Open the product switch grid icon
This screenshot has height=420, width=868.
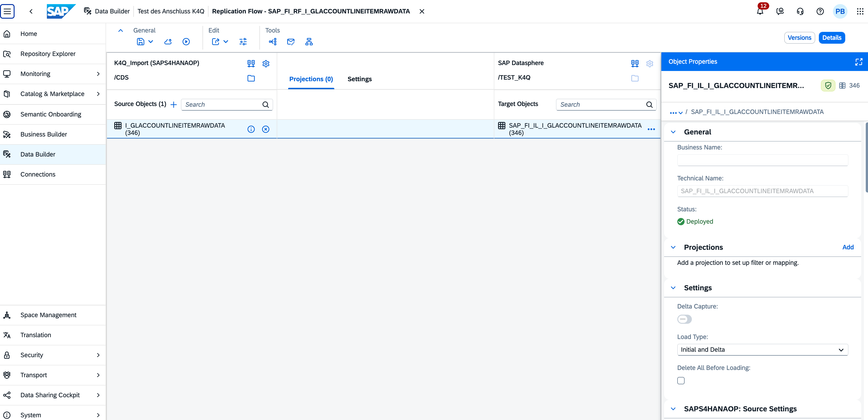tap(860, 11)
